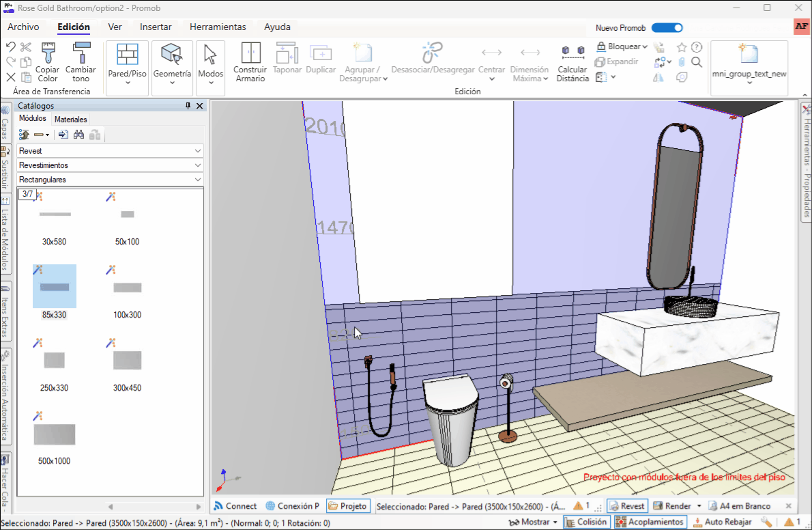Switch to the Módulos tab
This screenshot has height=530, width=812.
33,119
